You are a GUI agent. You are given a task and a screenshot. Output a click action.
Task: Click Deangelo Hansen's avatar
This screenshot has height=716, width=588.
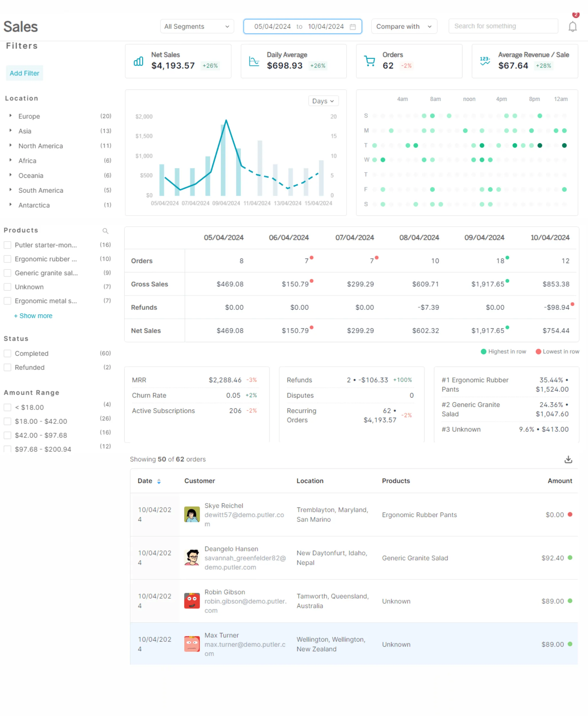pyautogui.click(x=192, y=557)
